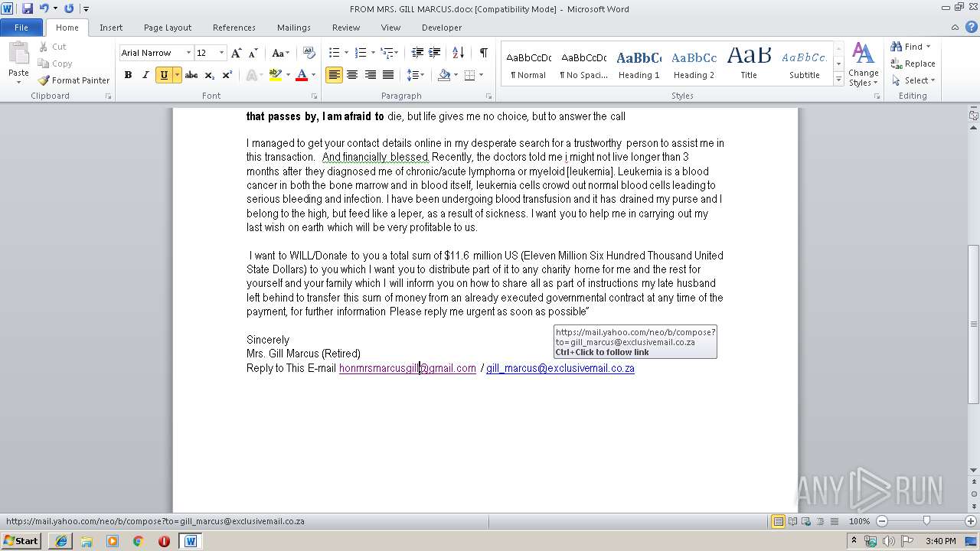Click Clear Formatting eraser icon
980x551 pixels.
(309, 53)
